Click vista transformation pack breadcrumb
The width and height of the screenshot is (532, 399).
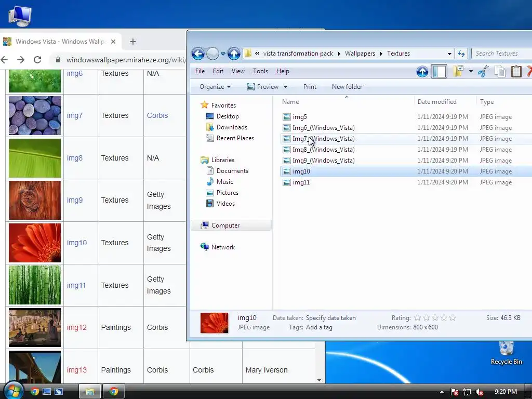click(298, 54)
